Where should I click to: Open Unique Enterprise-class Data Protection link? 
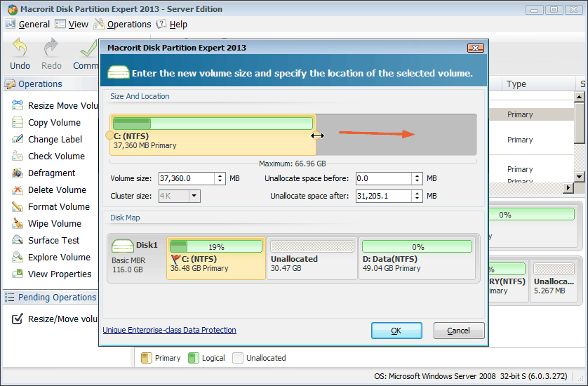(170, 330)
